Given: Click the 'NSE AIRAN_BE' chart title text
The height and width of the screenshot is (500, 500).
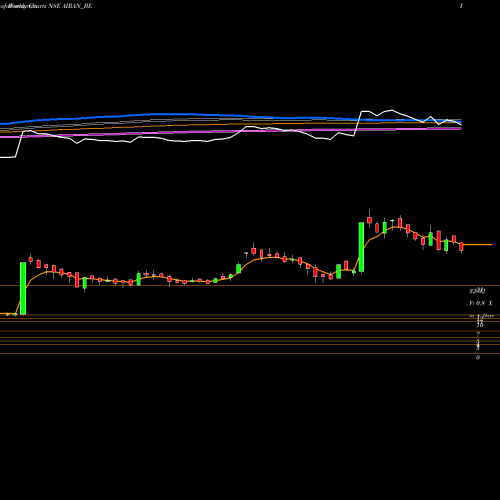Looking at the screenshot, I should point(70,6).
